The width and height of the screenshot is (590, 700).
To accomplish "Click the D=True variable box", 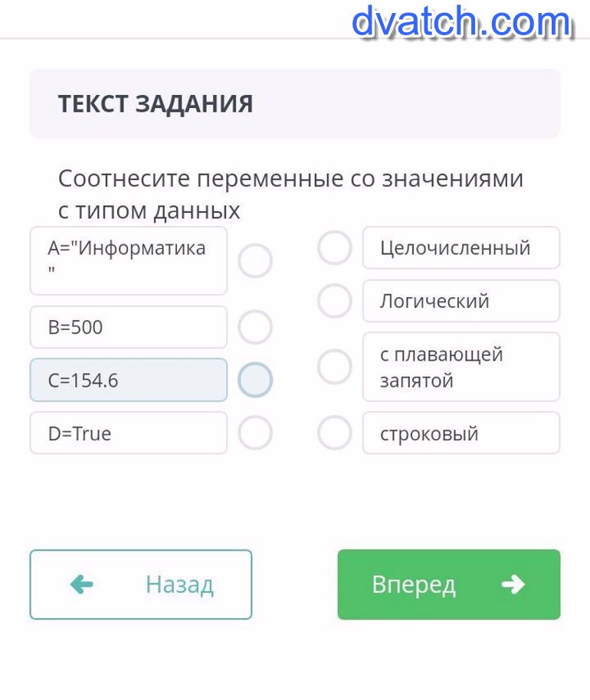I will [x=128, y=433].
